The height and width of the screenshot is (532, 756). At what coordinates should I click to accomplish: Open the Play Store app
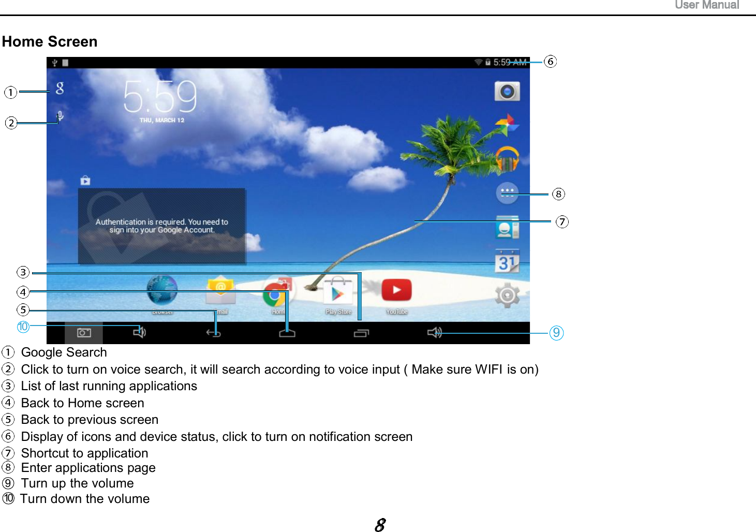point(338,291)
